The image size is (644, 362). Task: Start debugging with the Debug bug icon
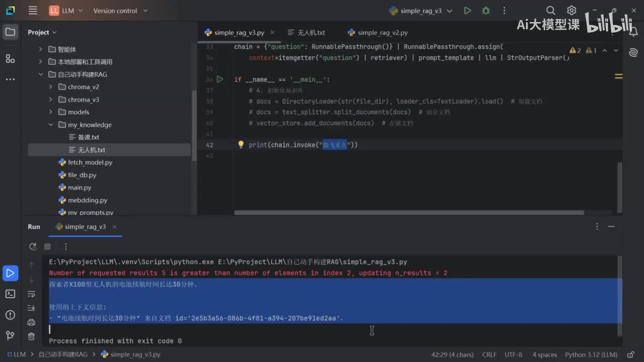(x=486, y=11)
